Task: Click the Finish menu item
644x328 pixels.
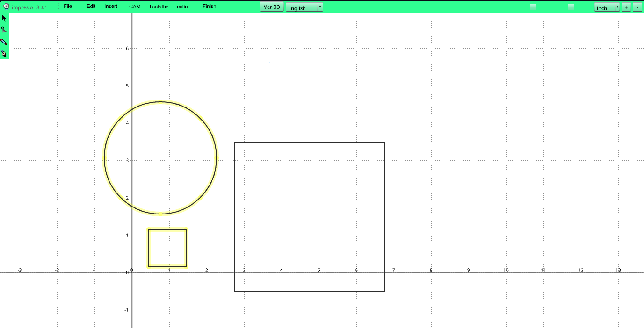Action: pyautogui.click(x=209, y=6)
